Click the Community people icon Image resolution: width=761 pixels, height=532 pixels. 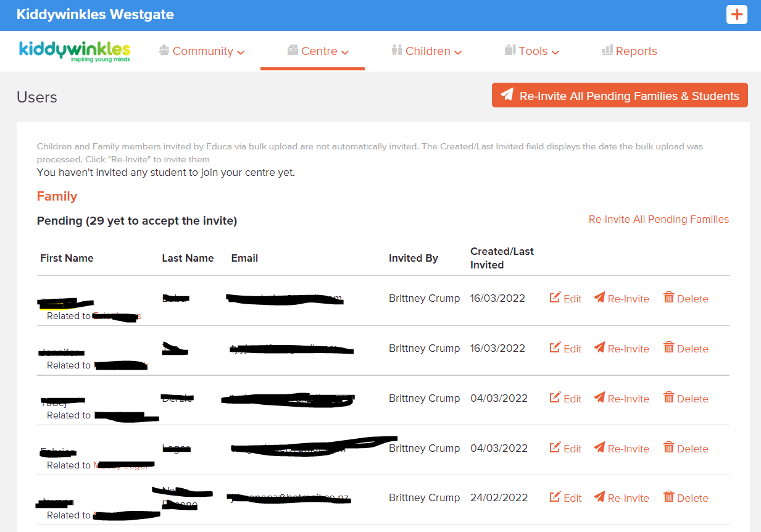pos(164,50)
